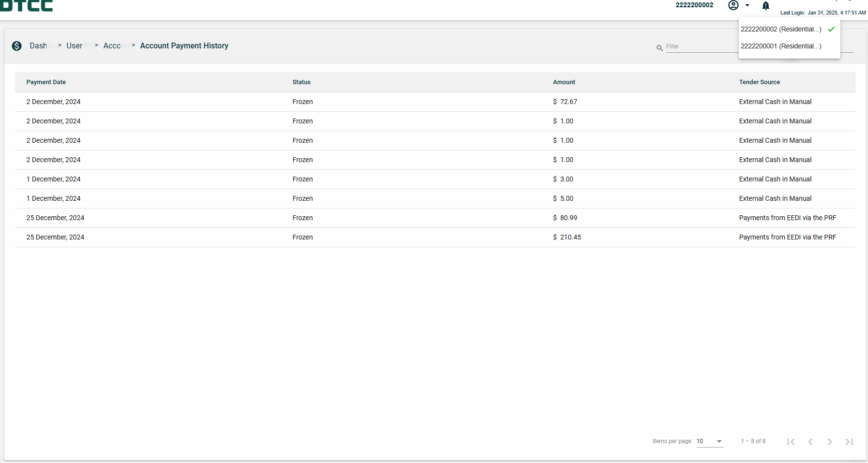Go to the first page
This screenshot has height=463, width=868.
791,441
